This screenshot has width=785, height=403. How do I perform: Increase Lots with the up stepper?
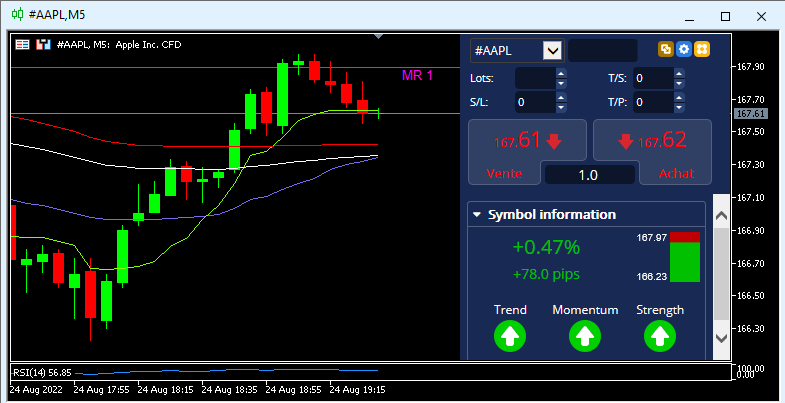click(561, 73)
